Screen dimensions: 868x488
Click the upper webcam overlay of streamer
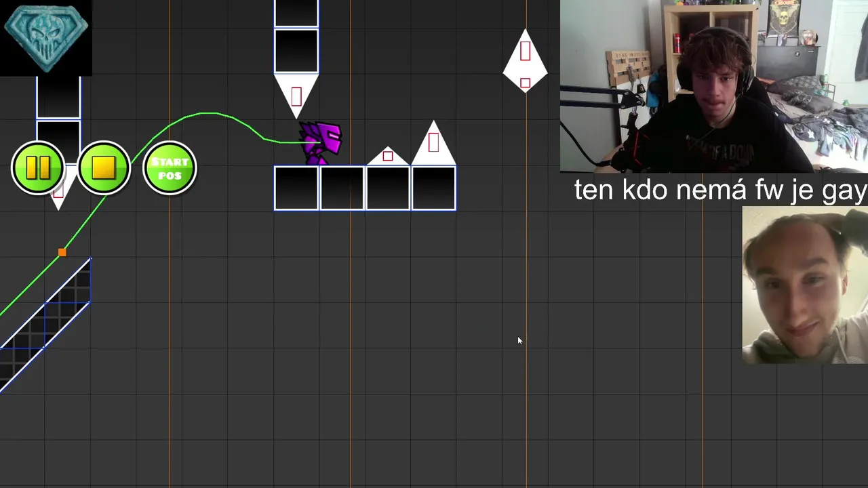click(x=714, y=86)
